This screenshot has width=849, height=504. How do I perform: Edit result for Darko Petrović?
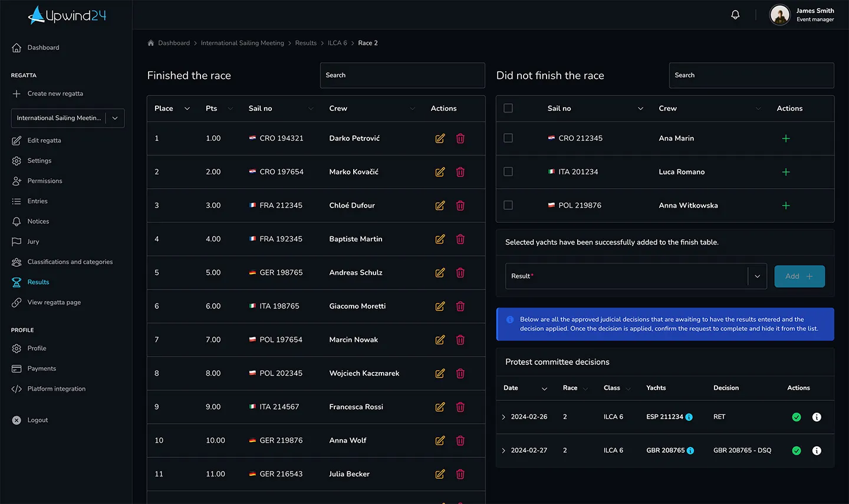(440, 139)
